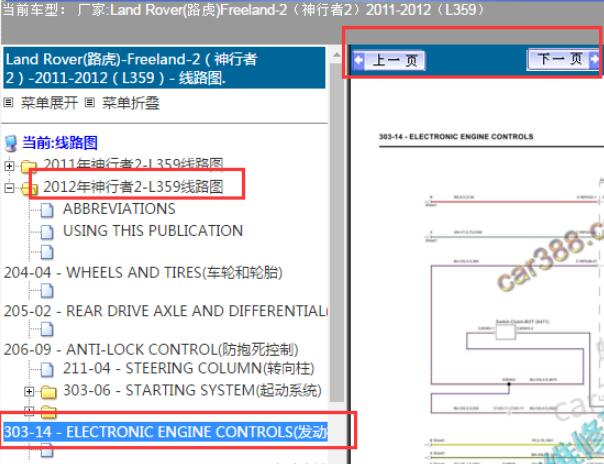Click the 211-04 STEERING COLUMN page icon
Screen dimensions: 604x464
[x=47, y=370]
